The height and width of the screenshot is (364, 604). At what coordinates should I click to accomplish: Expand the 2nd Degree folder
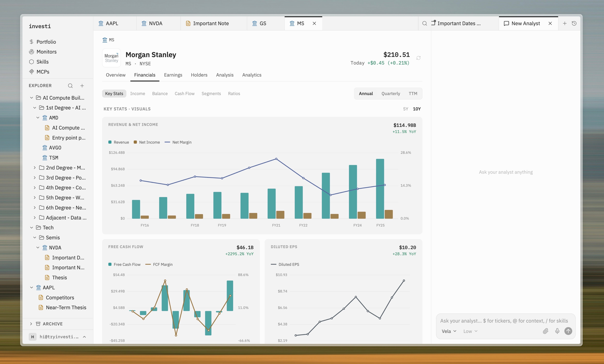pos(35,167)
